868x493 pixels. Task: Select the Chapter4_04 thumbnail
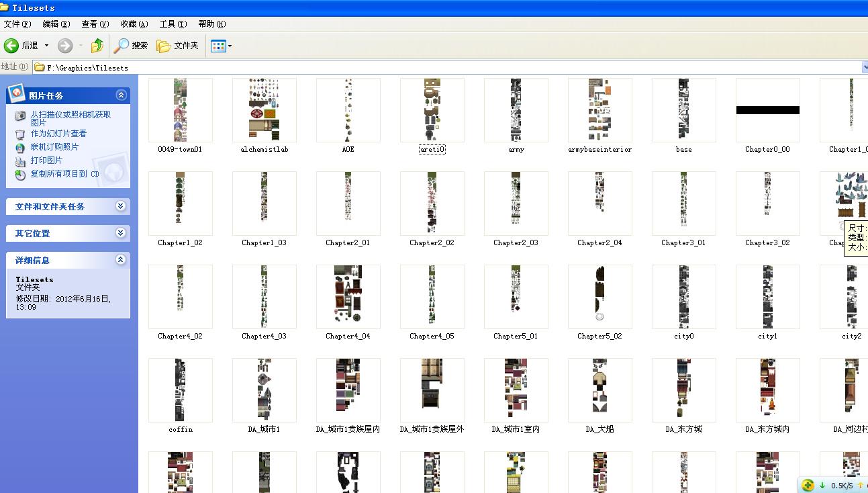348,297
